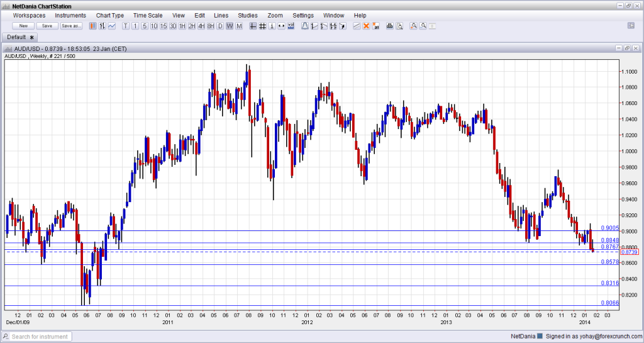Click the Save as... button
Viewport: 644px width, 343px height.
(71, 26)
